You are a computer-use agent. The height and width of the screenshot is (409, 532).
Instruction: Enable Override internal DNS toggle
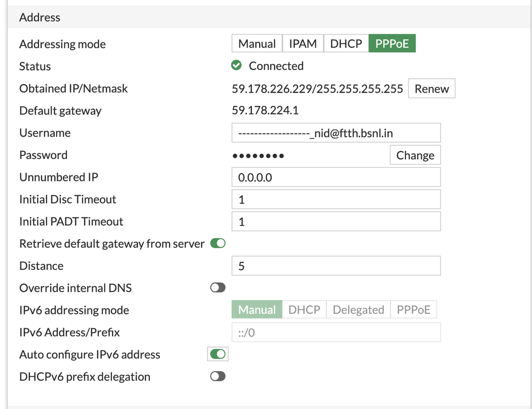tap(218, 288)
